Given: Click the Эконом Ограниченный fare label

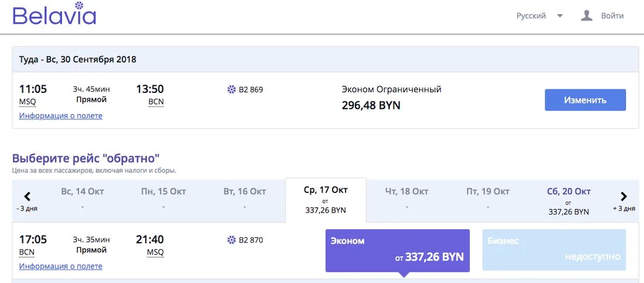Looking at the screenshot, I should click(392, 89).
